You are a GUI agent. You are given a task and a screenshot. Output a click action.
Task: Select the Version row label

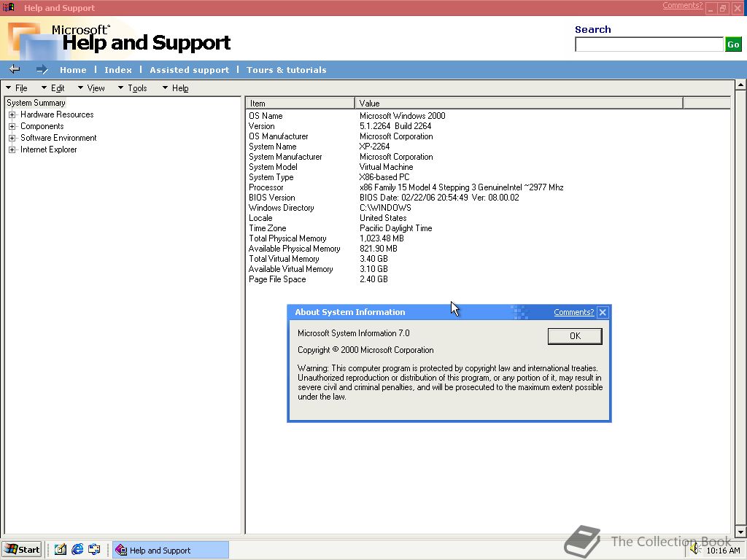point(262,126)
